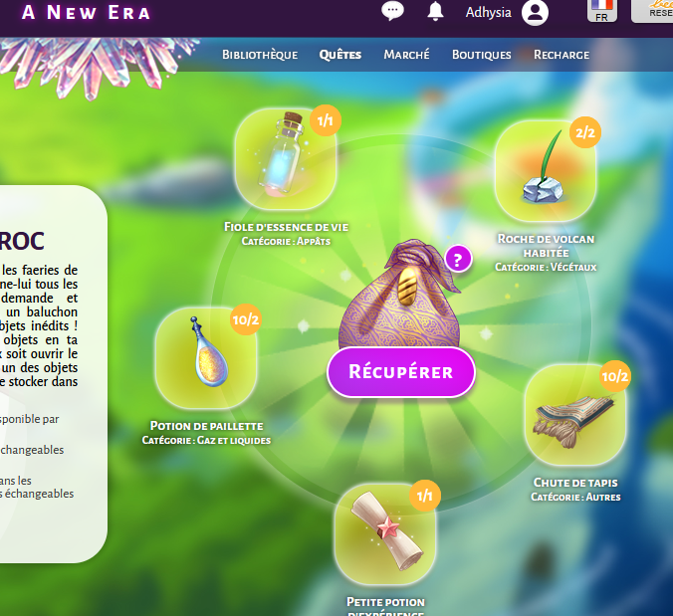The width and height of the screenshot is (673, 616).
Task: Select the Chute de tapis carpet item
Action: [x=575, y=414]
